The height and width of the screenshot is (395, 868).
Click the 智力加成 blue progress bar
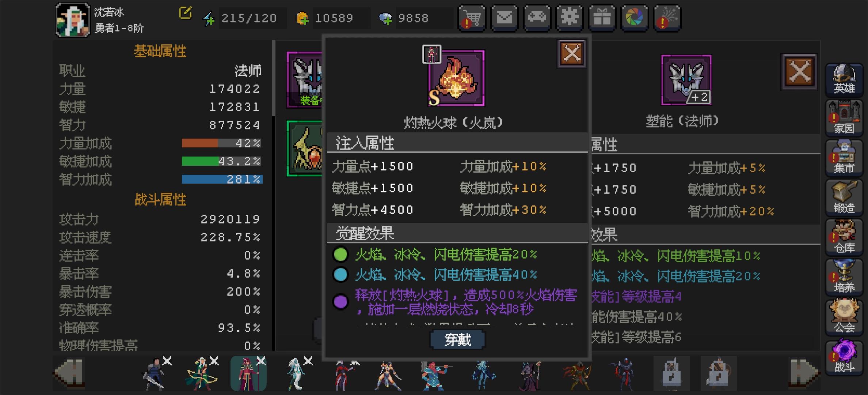coord(222,179)
